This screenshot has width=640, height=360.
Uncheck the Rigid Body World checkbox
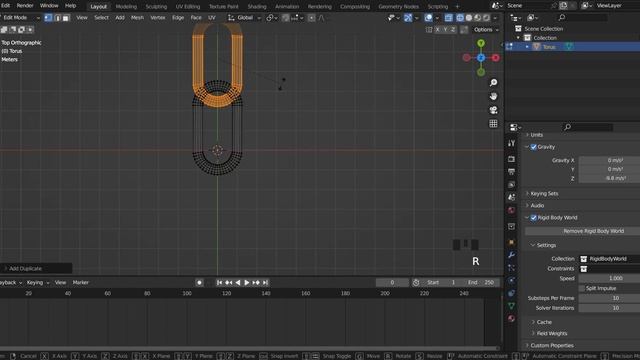(533, 218)
